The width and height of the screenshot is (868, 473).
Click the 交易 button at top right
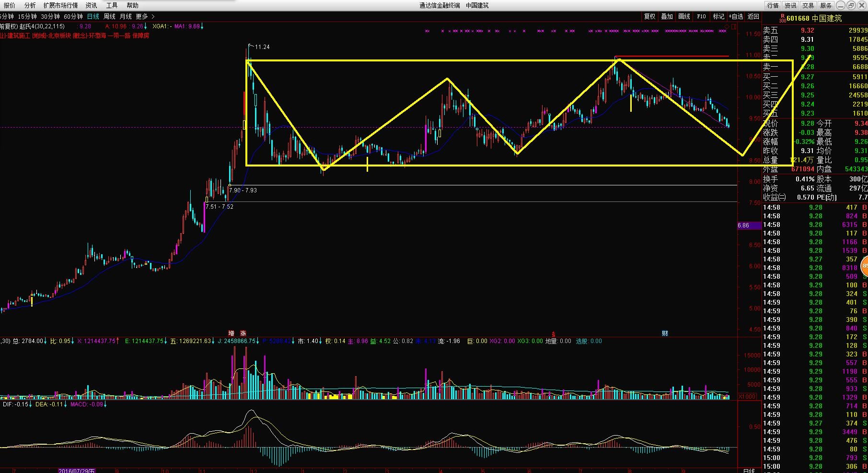(808, 5)
